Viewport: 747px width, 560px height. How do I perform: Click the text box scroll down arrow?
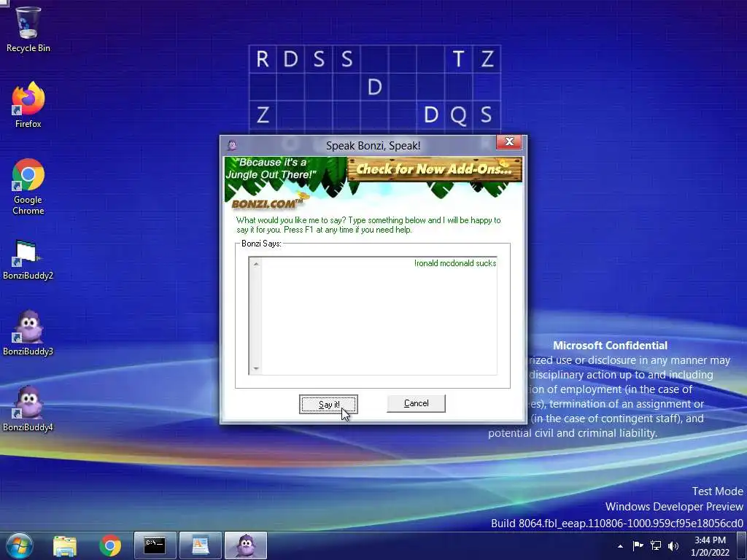256,368
